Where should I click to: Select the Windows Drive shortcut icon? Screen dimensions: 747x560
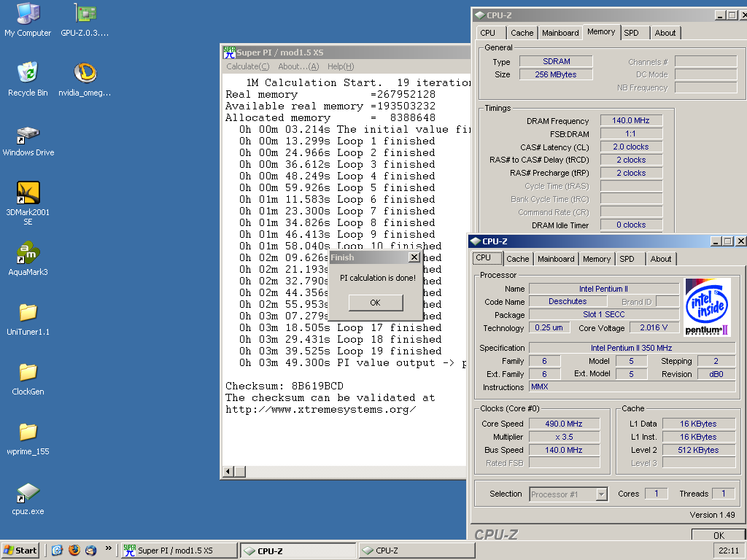tap(28, 141)
